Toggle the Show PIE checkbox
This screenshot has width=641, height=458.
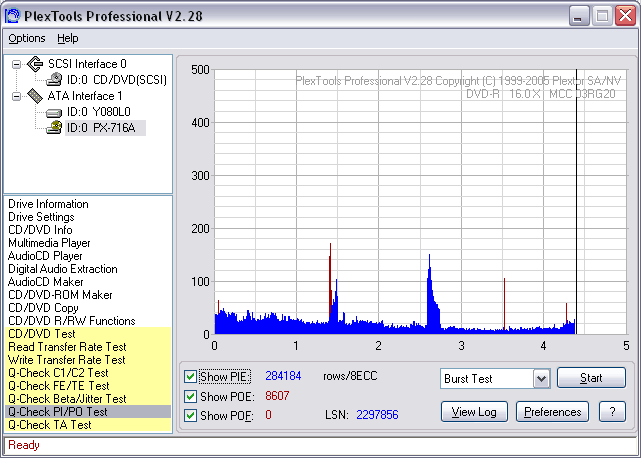pyautogui.click(x=190, y=376)
